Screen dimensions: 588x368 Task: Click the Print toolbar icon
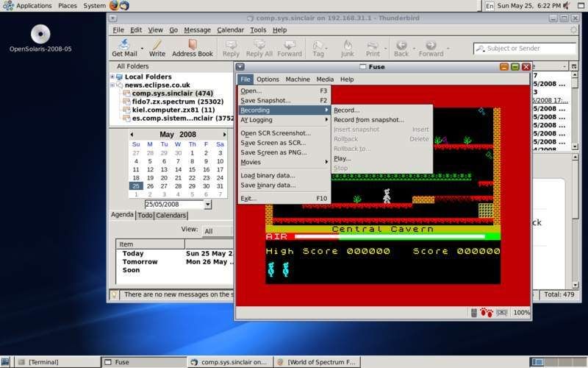[373, 45]
